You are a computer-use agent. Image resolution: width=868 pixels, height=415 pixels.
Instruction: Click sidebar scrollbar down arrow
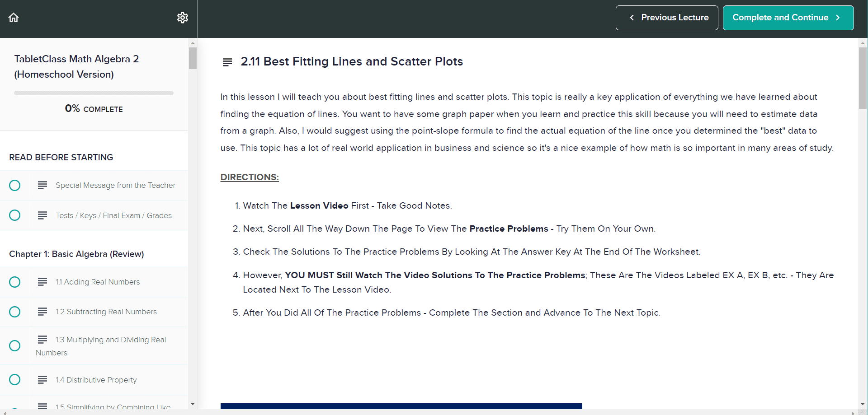click(193, 404)
